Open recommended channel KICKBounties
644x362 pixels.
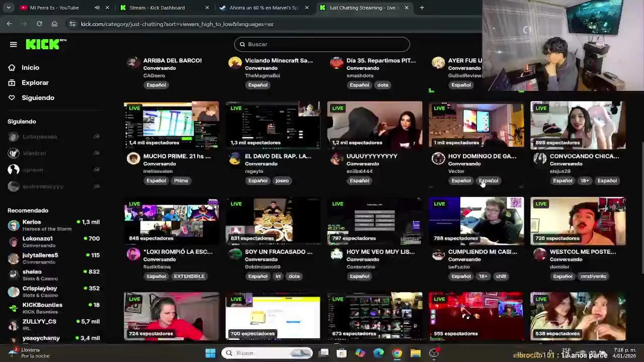click(x=53, y=308)
